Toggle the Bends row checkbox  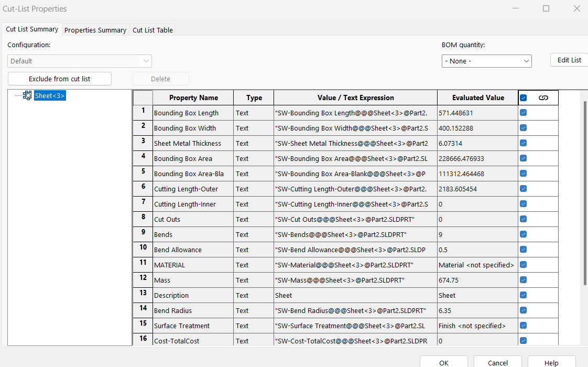click(523, 234)
